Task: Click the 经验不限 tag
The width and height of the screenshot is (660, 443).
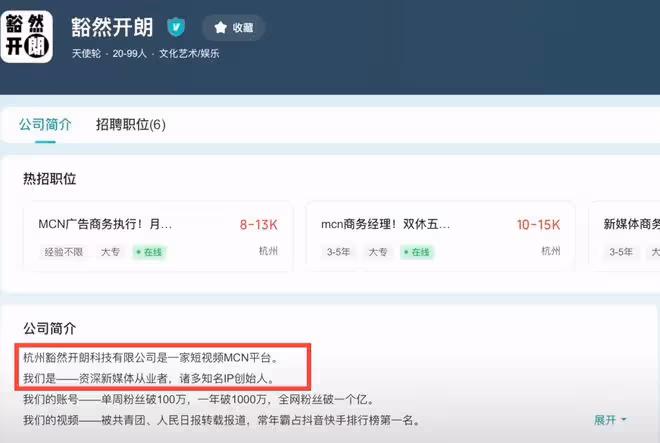Action: pyautogui.click(x=64, y=252)
